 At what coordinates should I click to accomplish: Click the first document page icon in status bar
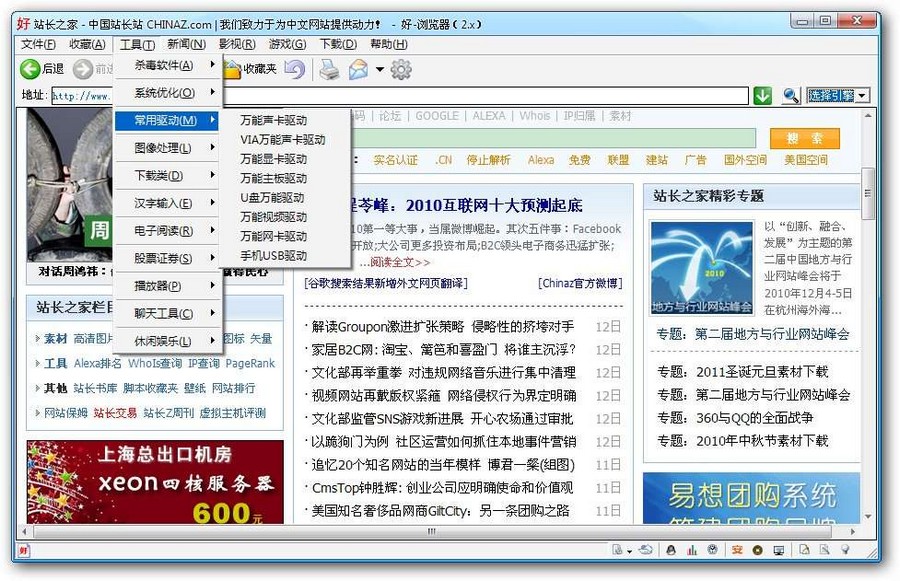click(617, 549)
